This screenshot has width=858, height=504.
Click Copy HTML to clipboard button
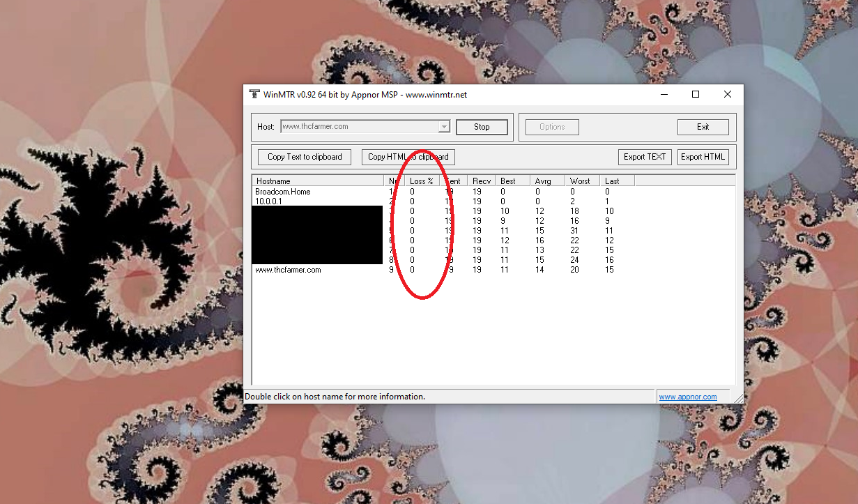[x=408, y=157]
